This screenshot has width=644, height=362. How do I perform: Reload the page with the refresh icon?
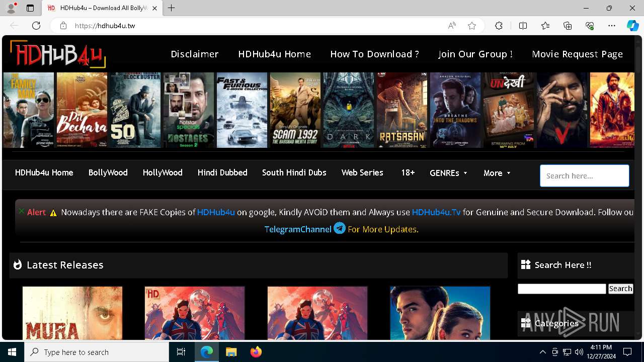click(x=36, y=26)
